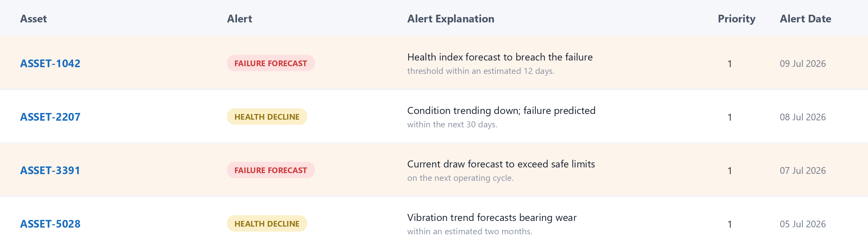Click ASSET-3391's FAILURE FORECAST badge
This screenshot has height=250, width=868.
[270, 170]
